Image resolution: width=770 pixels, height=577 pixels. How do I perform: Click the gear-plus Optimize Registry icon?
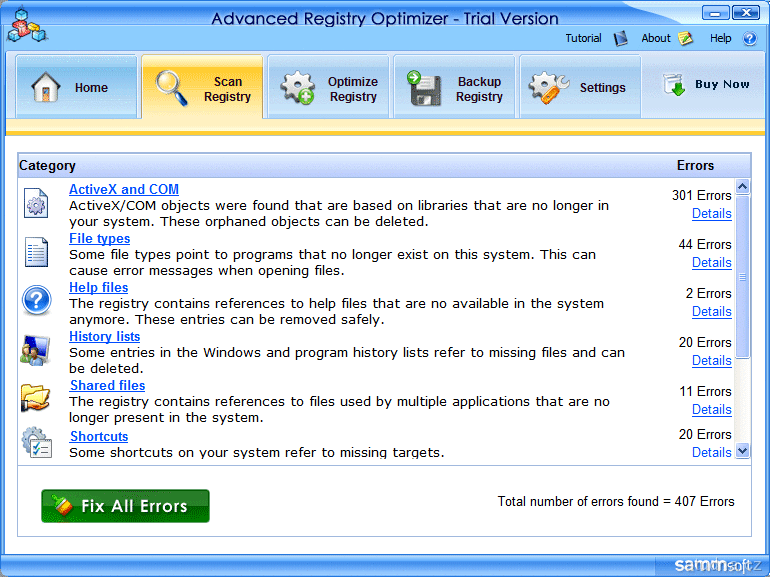point(298,88)
